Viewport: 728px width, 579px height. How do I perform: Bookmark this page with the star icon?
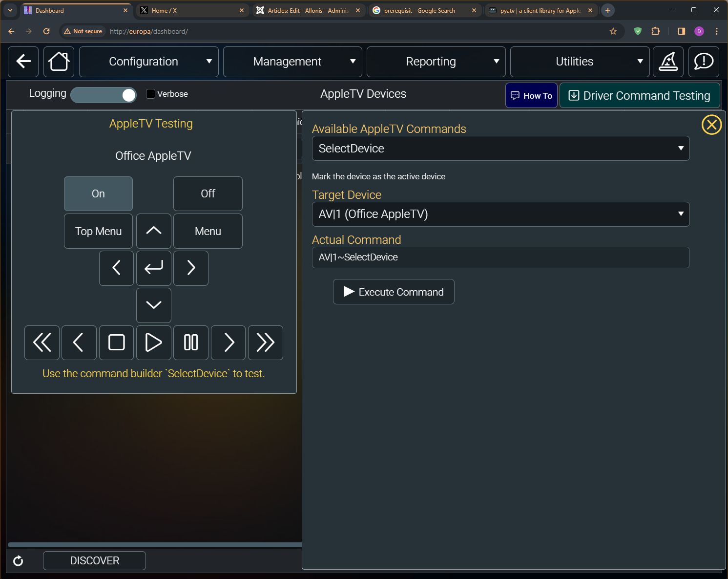613,31
